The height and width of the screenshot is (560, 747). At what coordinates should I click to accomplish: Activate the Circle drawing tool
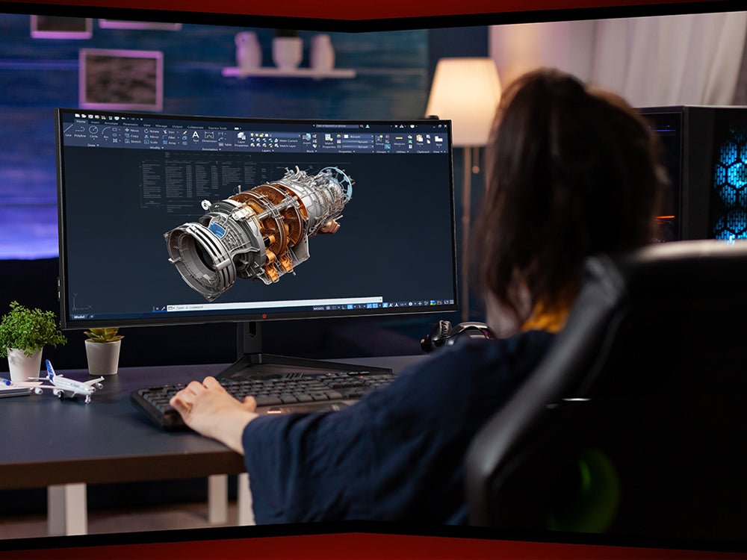coord(93,132)
